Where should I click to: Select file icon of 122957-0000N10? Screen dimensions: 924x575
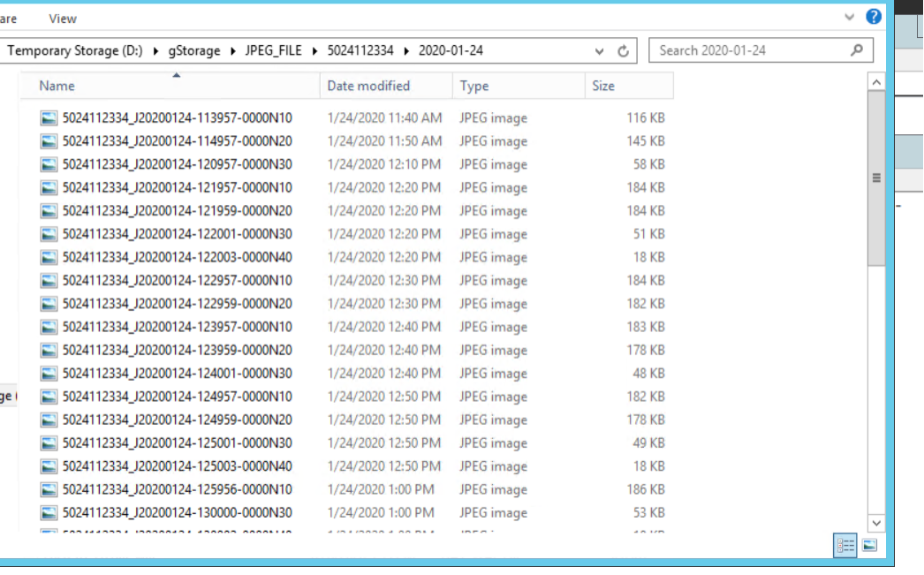point(49,280)
